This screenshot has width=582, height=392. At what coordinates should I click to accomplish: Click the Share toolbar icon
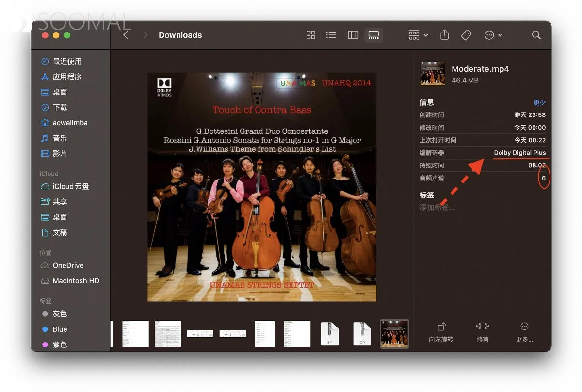(x=444, y=35)
